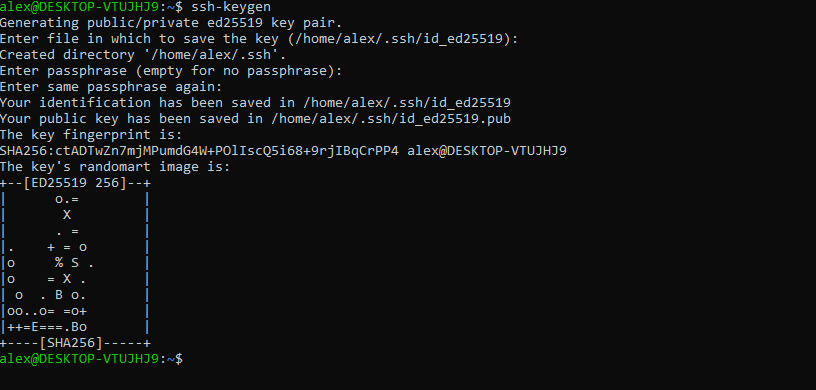This screenshot has width=816, height=390.
Task: Click the empty prompt on the last line
Action: click(91, 359)
